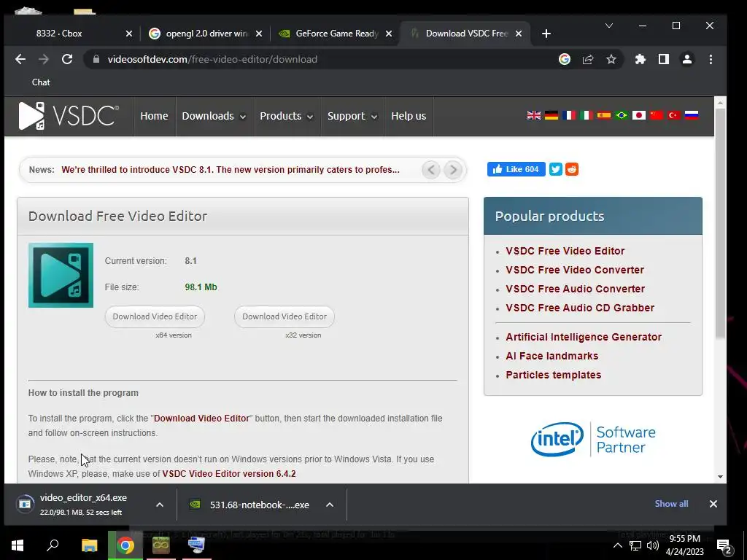
Task: Switch site language to Italian flag
Action: [587, 115]
